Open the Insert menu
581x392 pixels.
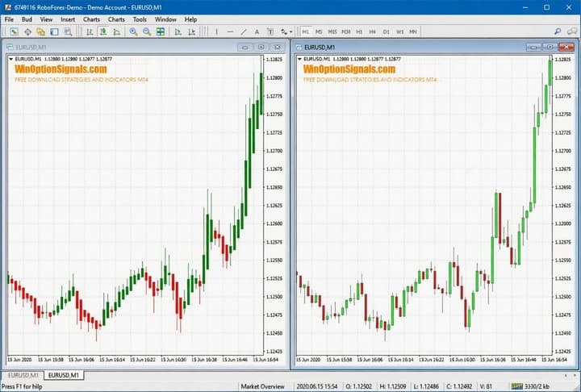[x=68, y=19]
